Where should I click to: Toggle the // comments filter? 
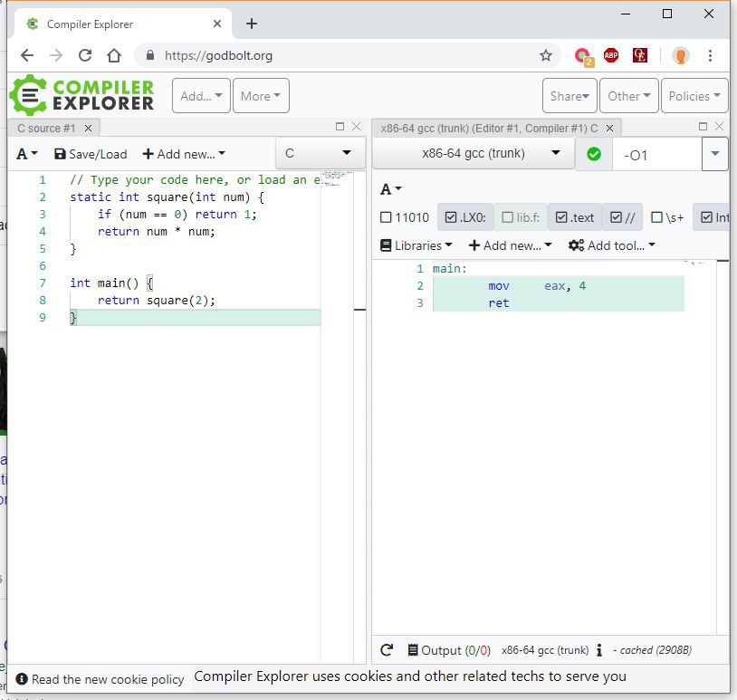click(x=622, y=217)
